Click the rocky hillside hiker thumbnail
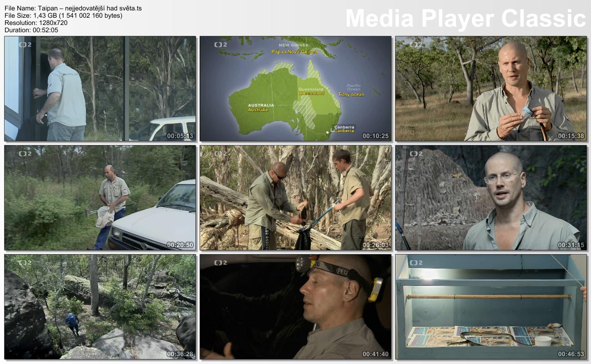 (100, 307)
